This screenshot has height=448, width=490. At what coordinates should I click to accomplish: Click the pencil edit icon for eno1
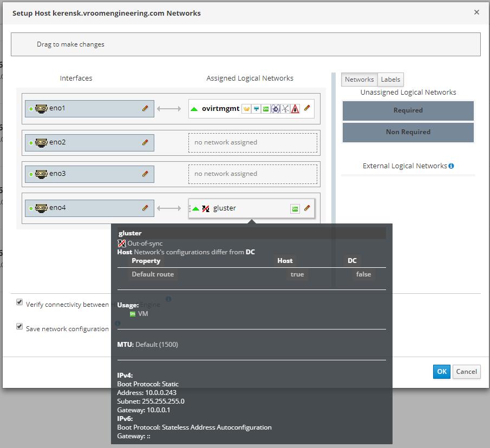[145, 108]
